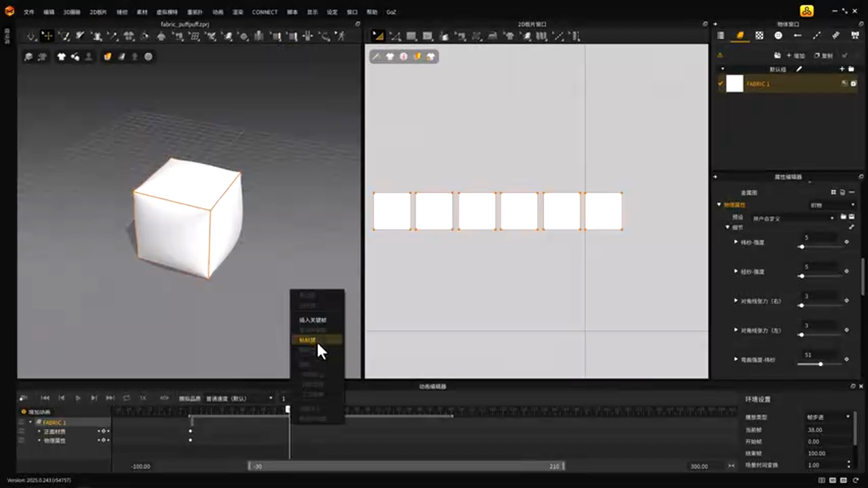
Task: Open the Fabric tab in object browser
Action: point(740,35)
